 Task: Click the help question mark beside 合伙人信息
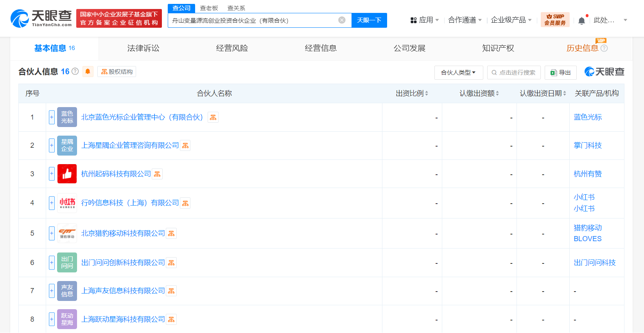pos(75,72)
